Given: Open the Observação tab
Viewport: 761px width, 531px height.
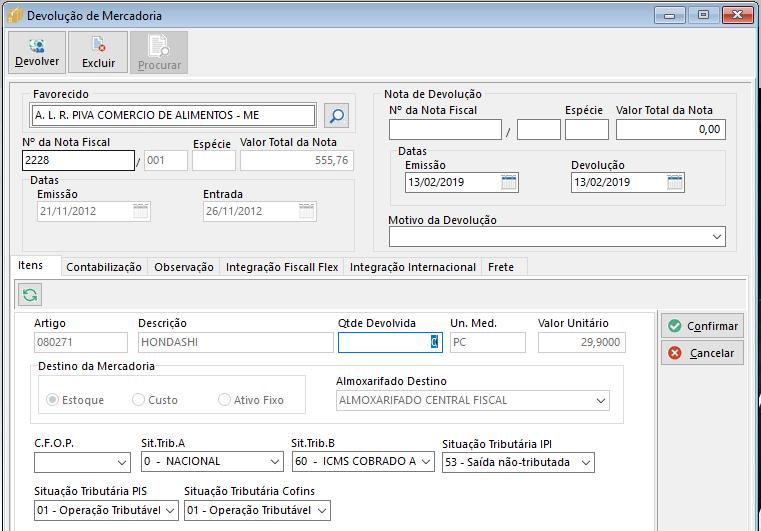Looking at the screenshot, I should click(184, 267).
